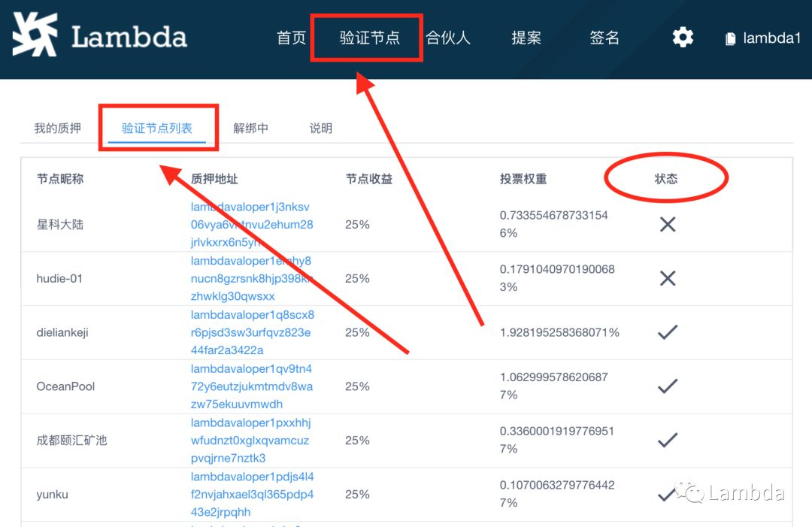
Task: Open address link lambdavaloper1erhy8 for hudie-01
Action: coord(252,278)
